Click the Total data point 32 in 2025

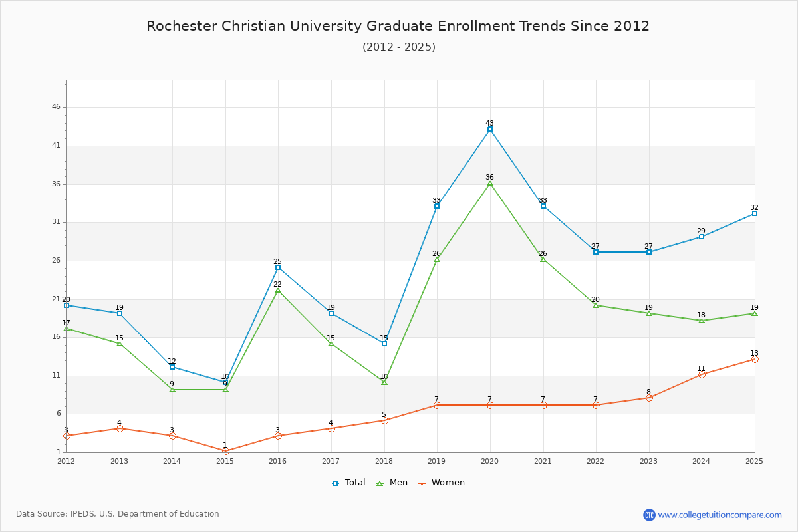coord(755,213)
